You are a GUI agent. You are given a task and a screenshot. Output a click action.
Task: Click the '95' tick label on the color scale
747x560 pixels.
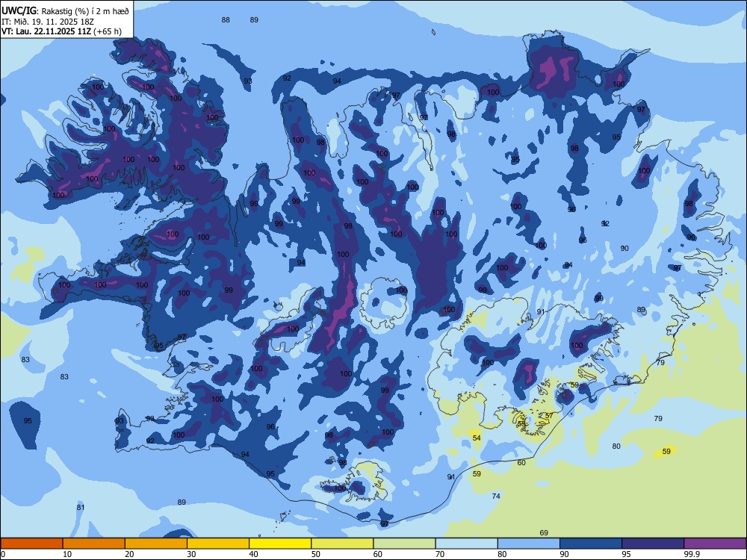(627, 554)
